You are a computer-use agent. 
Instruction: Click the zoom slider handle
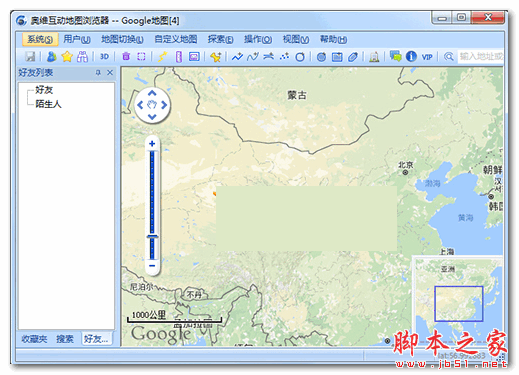(x=152, y=236)
